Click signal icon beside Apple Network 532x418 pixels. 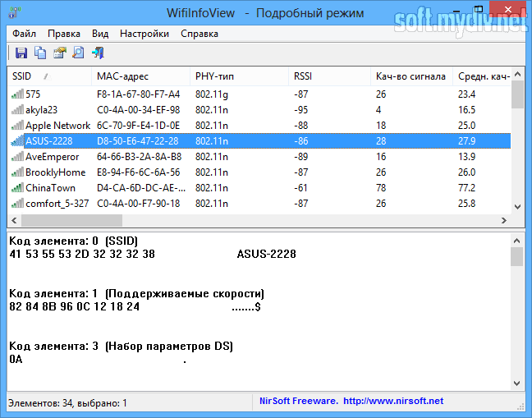(17, 125)
